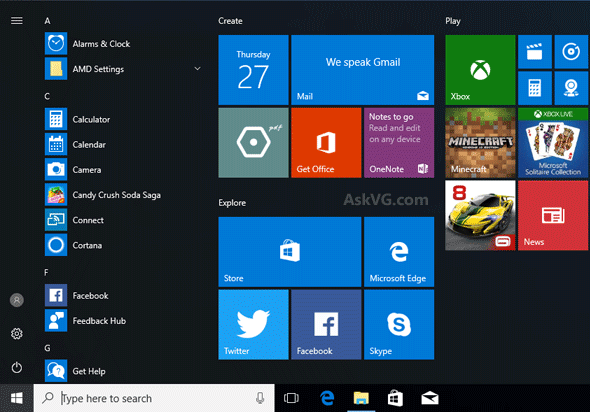Image resolution: width=590 pixels, height=412 pixels.
Task: Open the Get Help app
Action: coord(122,371)
